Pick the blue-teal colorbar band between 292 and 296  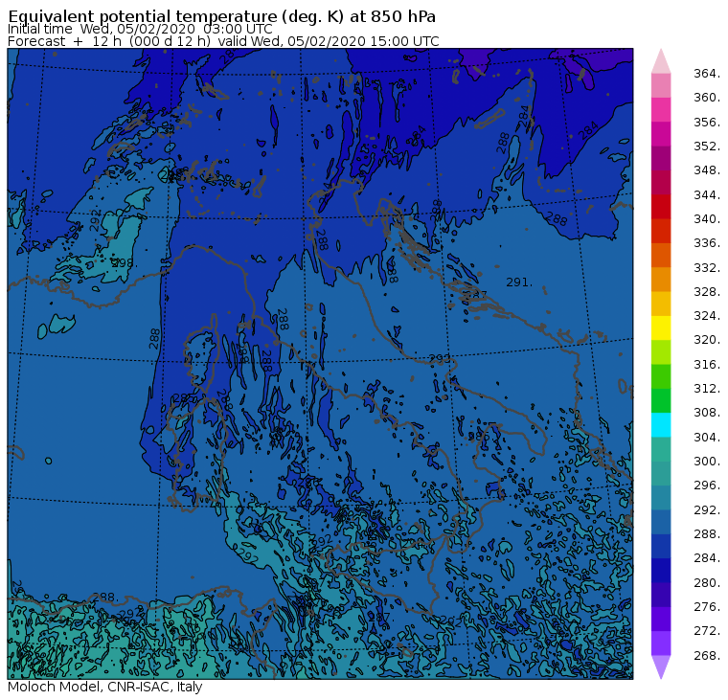[661, 498]
